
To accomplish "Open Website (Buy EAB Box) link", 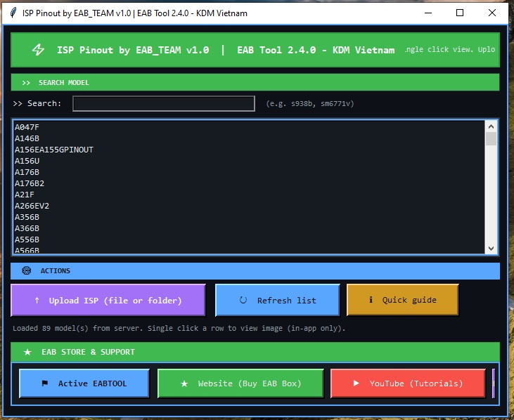I will tap(240, 383).
